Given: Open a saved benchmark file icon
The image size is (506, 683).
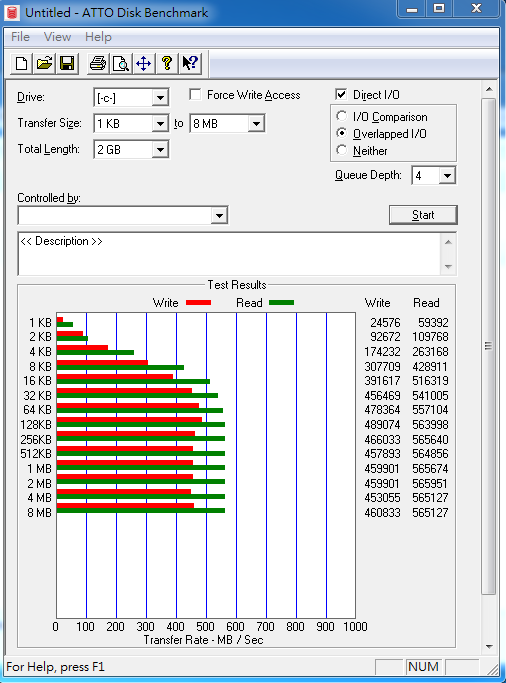Looking at the screenshot, I should point(44,64).
